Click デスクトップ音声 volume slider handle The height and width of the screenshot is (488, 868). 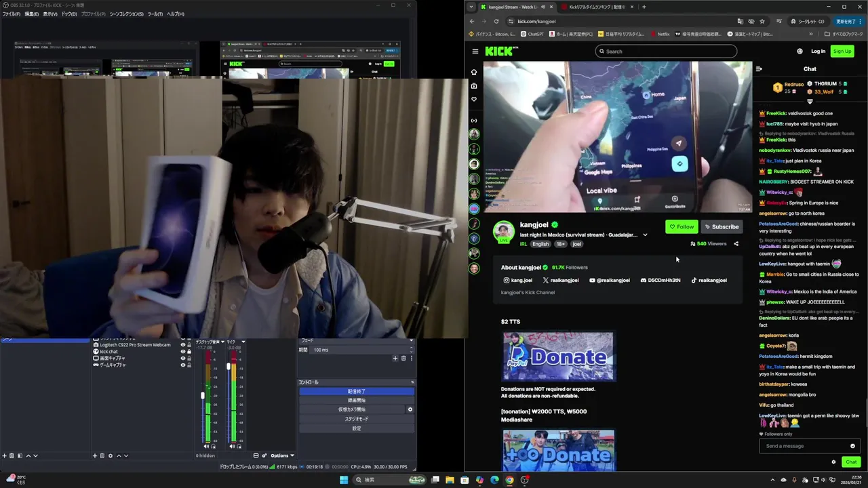pos(203,395)
